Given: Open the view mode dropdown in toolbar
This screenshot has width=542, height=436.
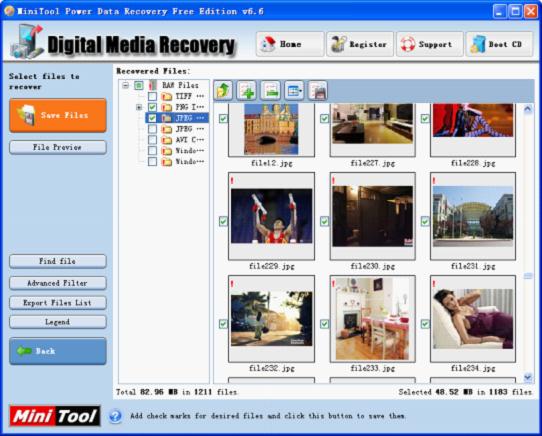Looking at the screenshot, I should 294,91.
